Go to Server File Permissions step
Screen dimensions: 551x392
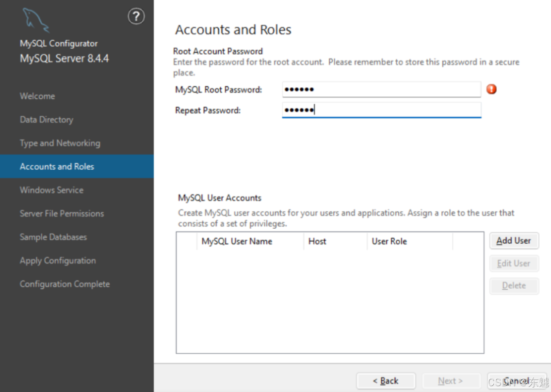click(x=62, y=213)
